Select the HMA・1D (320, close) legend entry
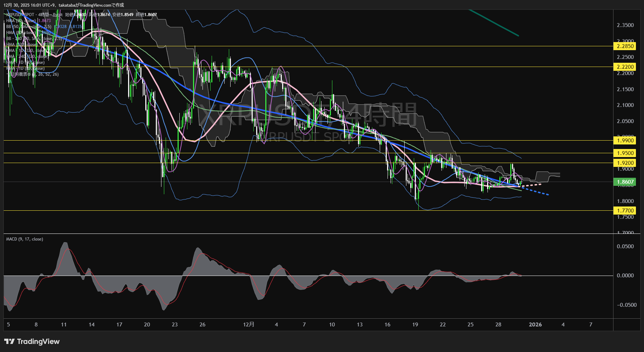This screenshot has width=644, height=352. click(26, 51)
